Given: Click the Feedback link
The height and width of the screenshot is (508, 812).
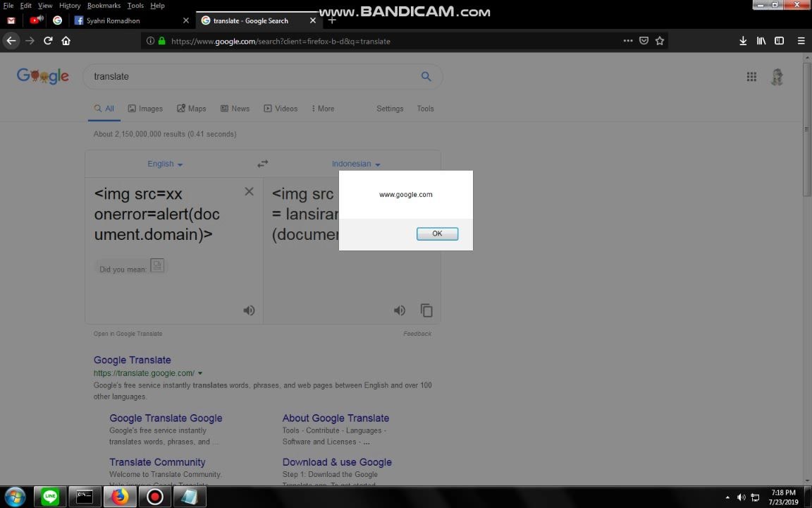Looking at the screenshot, I should coord(417,334).
